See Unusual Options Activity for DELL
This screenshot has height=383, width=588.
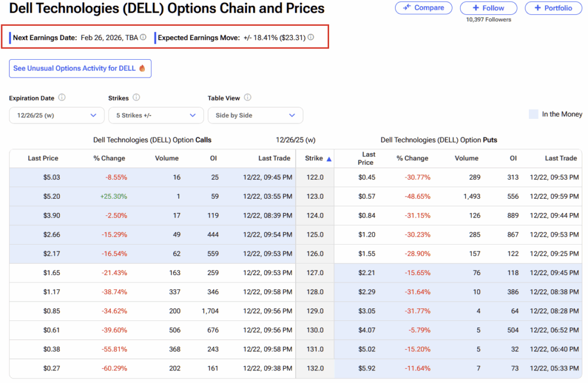[x=75, y=68]
